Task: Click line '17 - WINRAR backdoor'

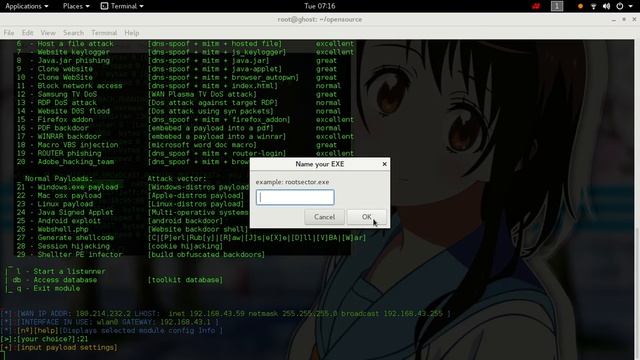Action: click(x=59, y=136)
